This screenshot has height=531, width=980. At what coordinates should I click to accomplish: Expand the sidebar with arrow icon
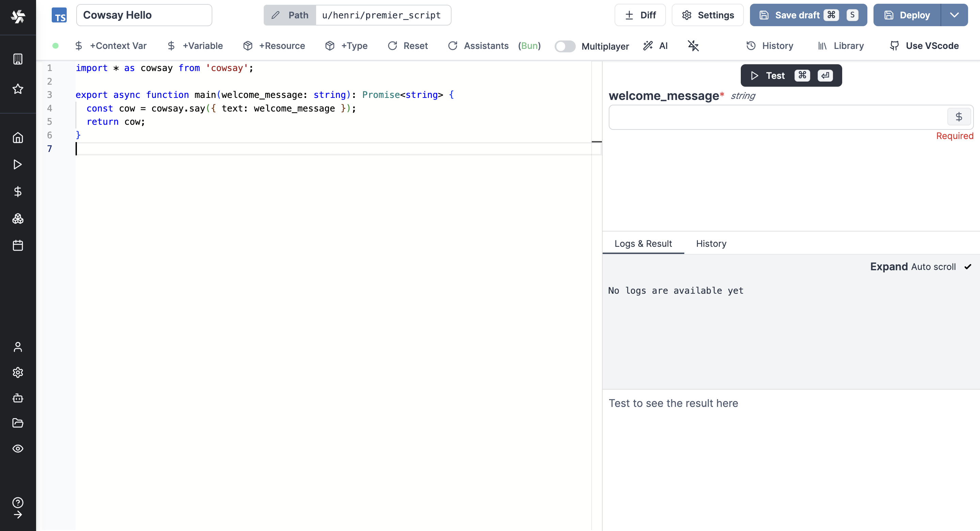(x=17, y=515)
